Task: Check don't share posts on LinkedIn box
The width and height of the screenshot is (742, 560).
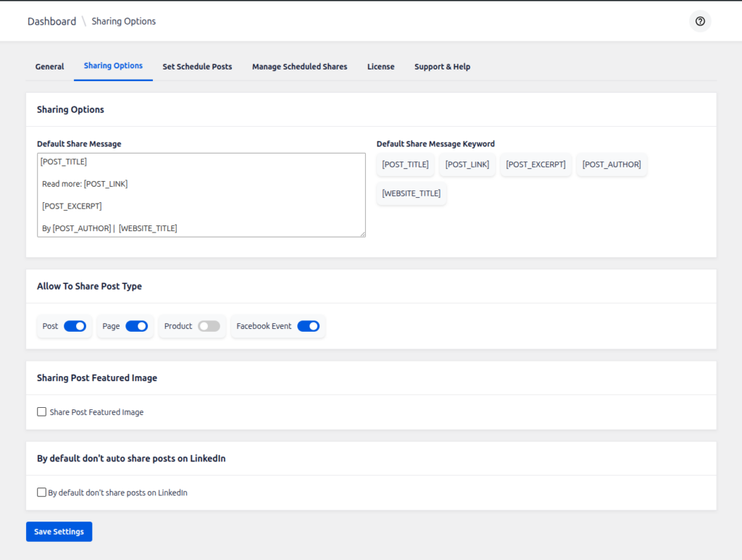Action: 42,493
